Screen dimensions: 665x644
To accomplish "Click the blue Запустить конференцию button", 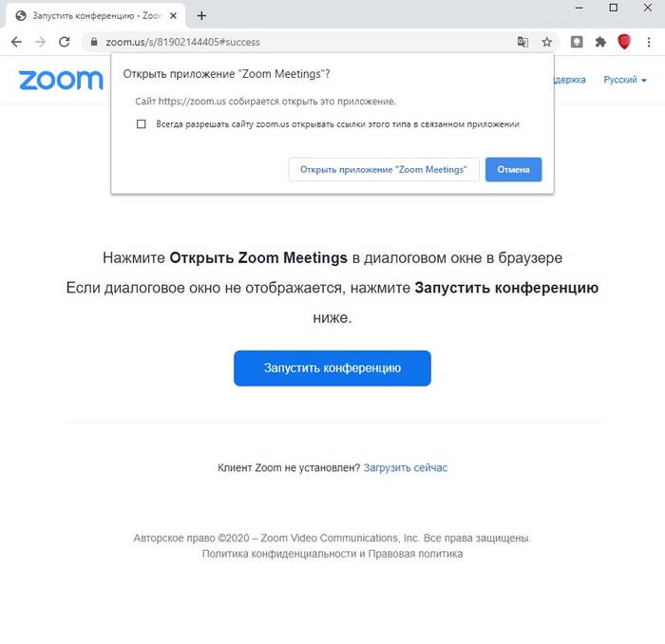I will tap(332, 369).
